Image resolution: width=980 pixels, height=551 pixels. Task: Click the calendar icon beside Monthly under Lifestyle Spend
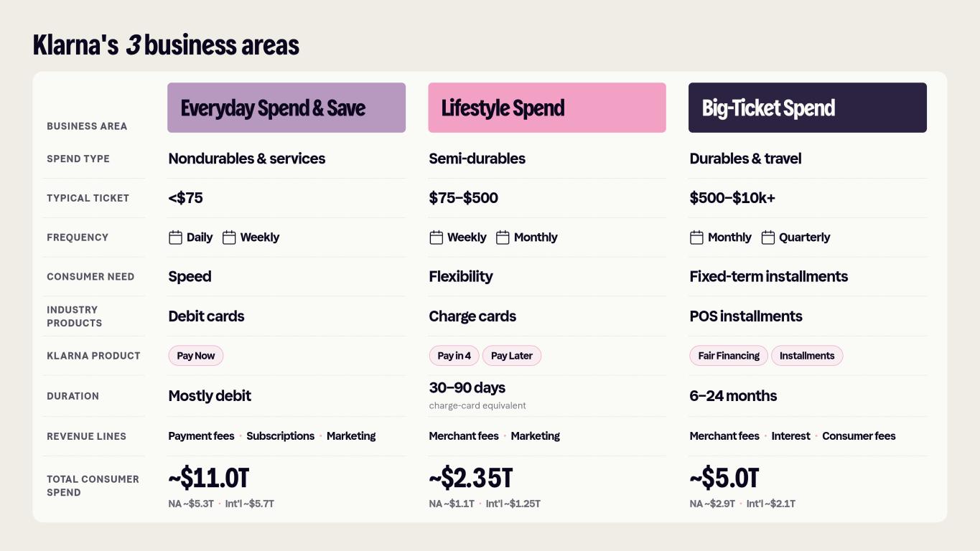coord(503,237)
